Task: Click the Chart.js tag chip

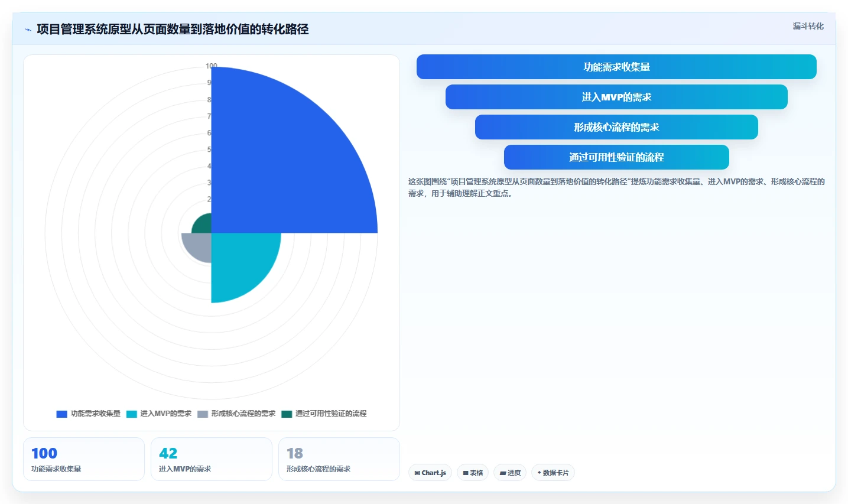Action: point(430,473)
